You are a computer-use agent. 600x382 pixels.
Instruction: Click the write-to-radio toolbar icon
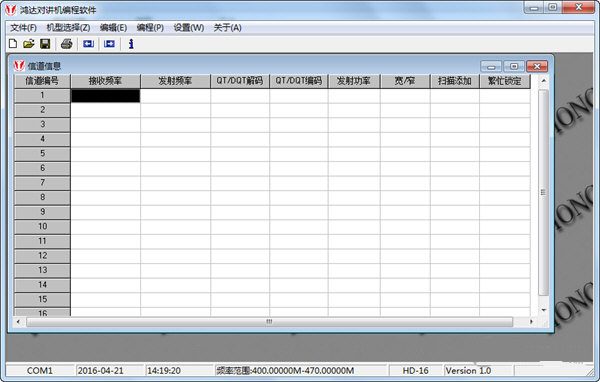tap(109, 44)
